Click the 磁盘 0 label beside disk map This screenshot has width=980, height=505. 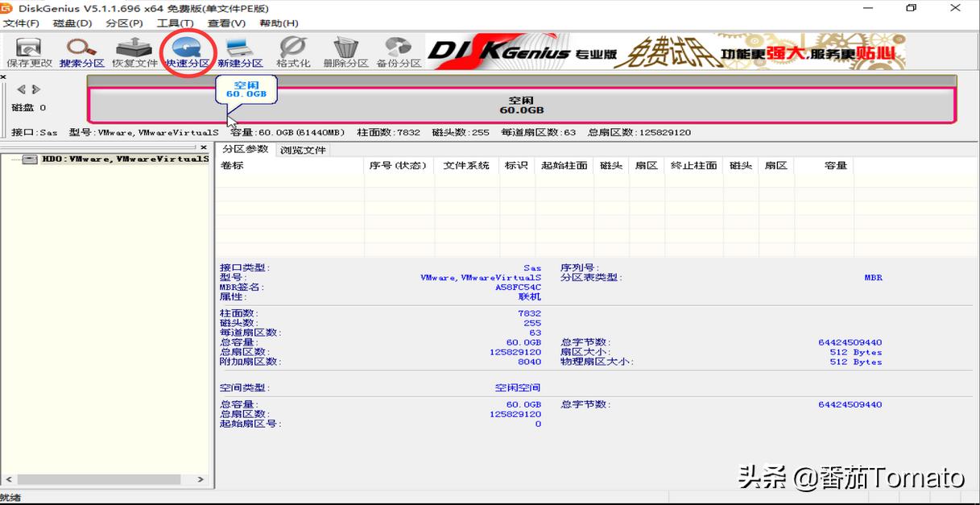click(x=28, y=108)
